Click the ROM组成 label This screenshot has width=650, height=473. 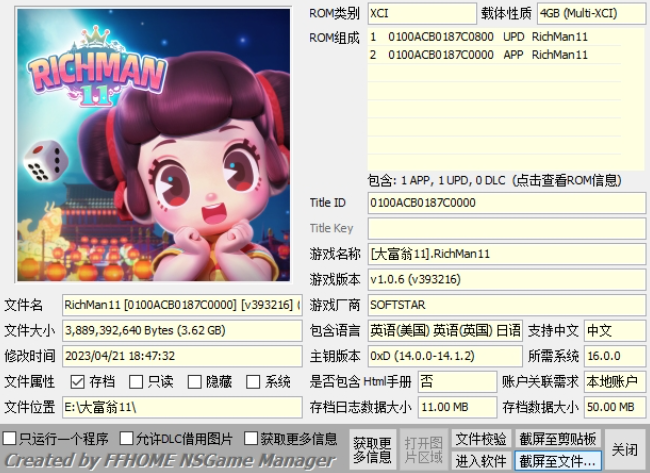334,38
